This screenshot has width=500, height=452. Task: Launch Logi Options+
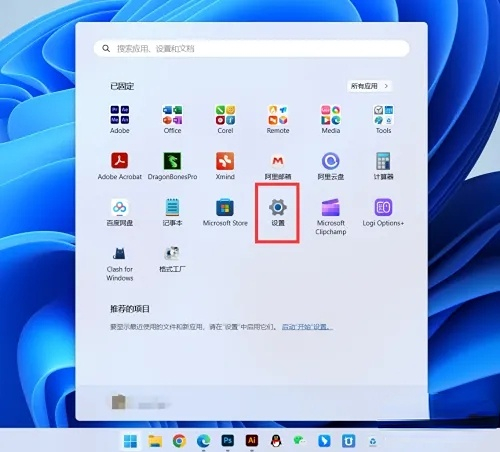[x=383, y=212]
